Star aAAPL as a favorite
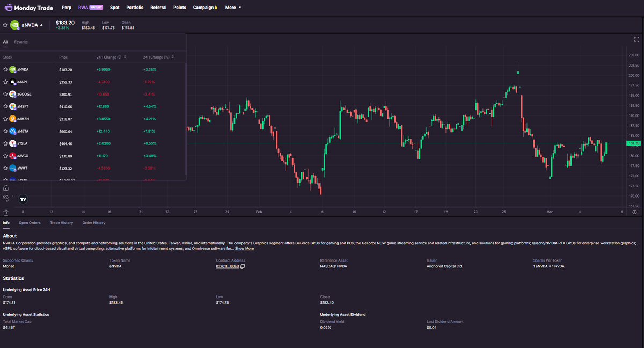The height and width of the screenshot is (348, 644). tap(5, 82)
